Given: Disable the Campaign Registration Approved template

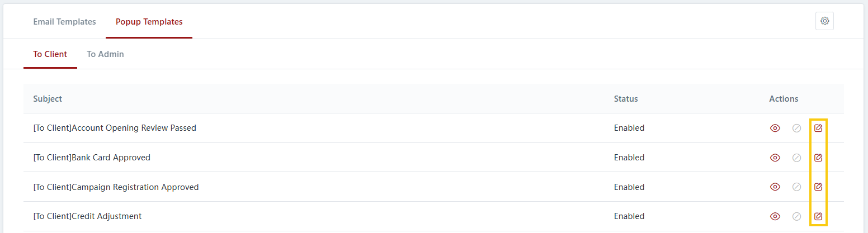Looking at the screenshot, I should click(x=797, y=187).
